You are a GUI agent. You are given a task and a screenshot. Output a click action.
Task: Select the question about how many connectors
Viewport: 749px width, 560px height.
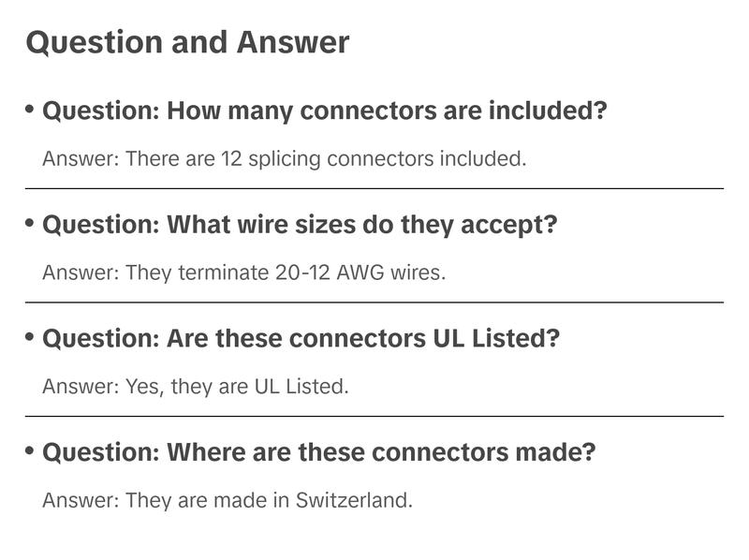point(325,111)
